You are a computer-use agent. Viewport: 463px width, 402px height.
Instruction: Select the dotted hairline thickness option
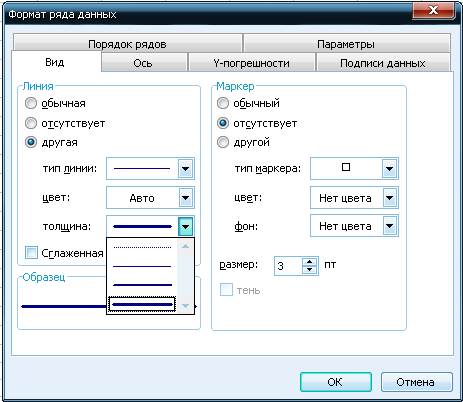(142, 247)
